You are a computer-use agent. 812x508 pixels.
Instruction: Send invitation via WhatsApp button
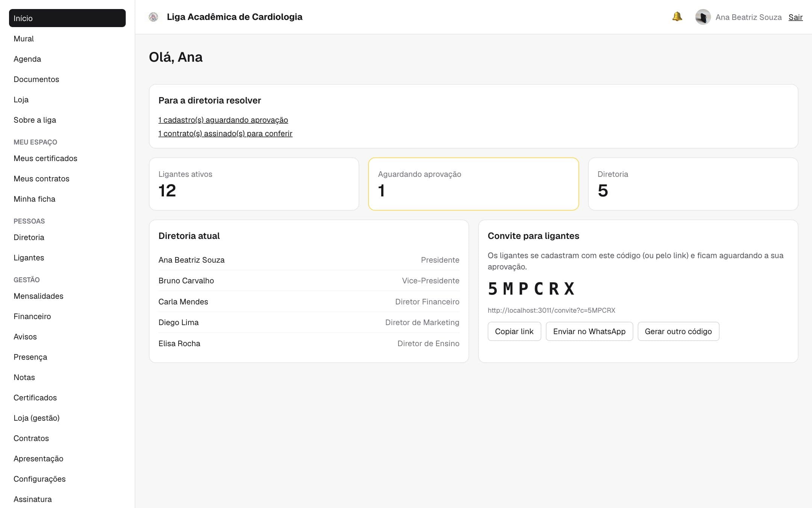click(x=589, y=332)
